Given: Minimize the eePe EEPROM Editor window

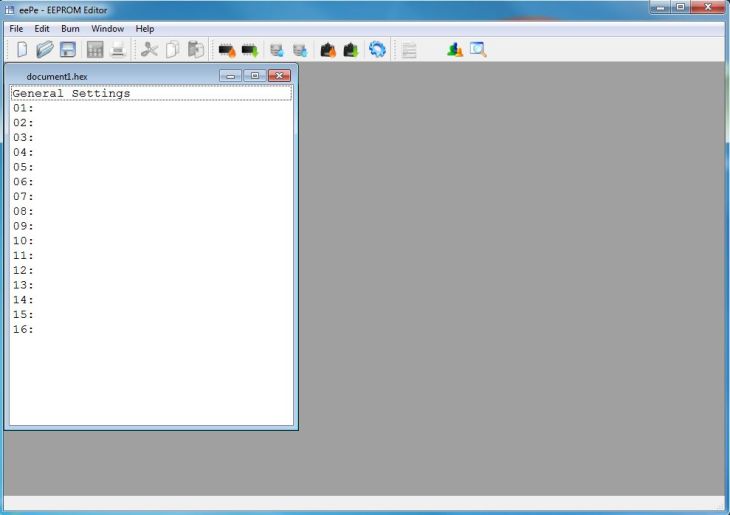Looking at the screenshot, I should click(x=660, y=7).
